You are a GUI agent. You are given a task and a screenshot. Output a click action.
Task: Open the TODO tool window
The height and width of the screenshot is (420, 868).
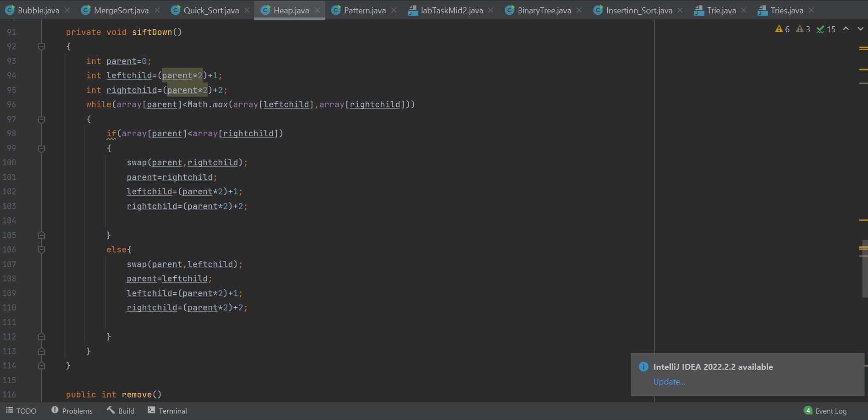pos(21,410)
